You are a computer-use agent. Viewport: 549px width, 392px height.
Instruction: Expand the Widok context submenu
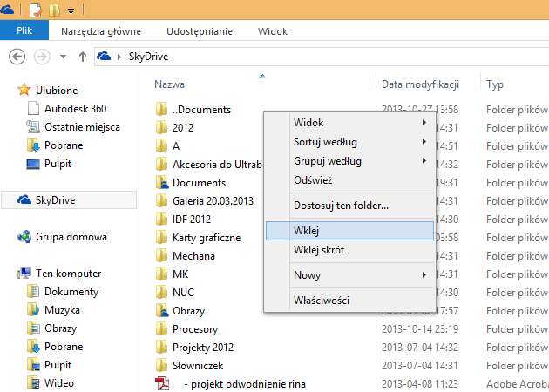point(350,123)
